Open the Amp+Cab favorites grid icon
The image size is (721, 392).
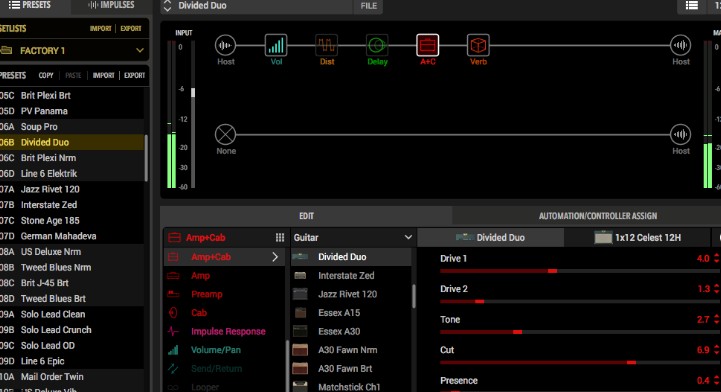point(280,238)
